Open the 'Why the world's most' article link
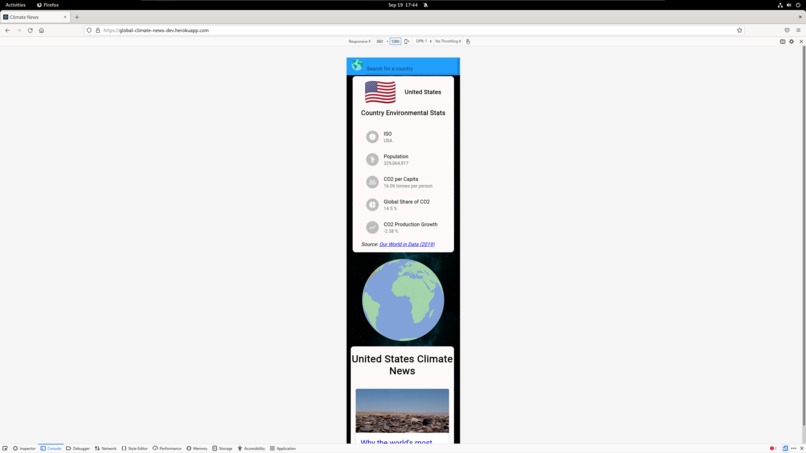 [x=396, y=441]
